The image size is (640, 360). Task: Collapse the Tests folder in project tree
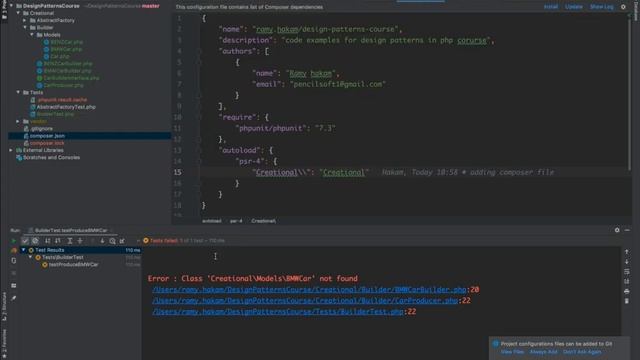coord(18,92)
